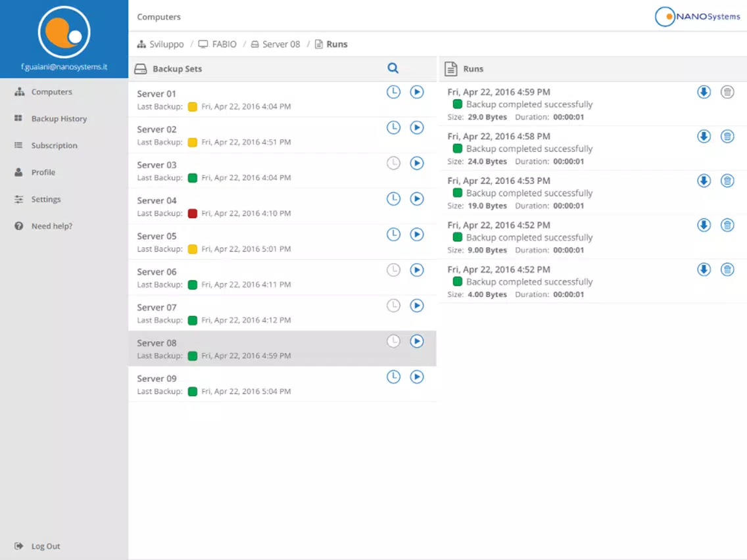Screen dimensions: 747x560
Task: Download the 4:59 PM backup run
Action: (x=704, y=92)
